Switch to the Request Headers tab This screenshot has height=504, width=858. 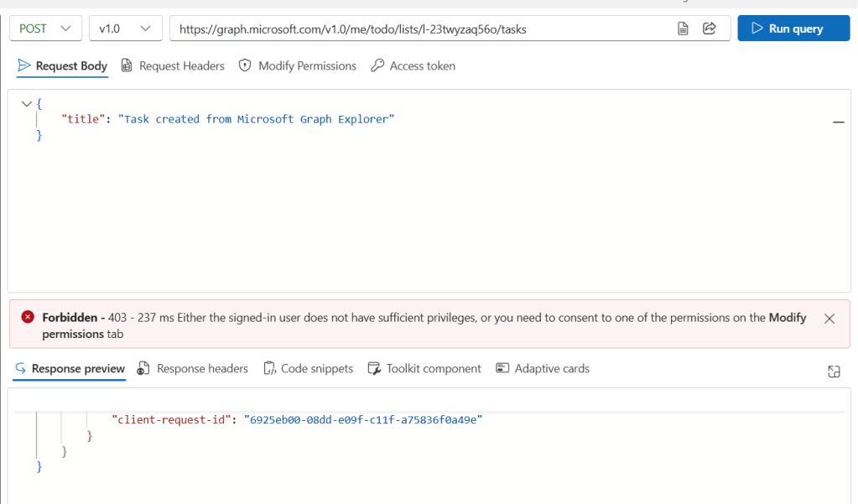(x=181, y=65)
